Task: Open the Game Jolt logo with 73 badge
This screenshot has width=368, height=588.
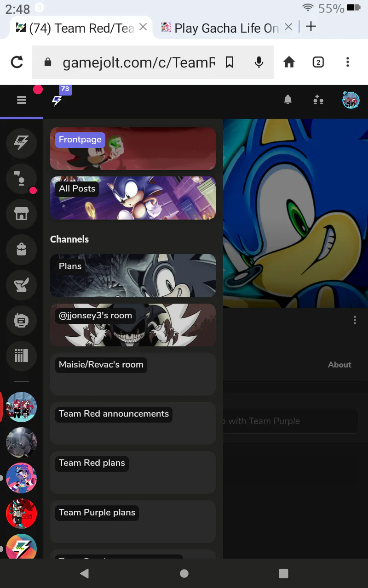Action: (x=57, y=100)
